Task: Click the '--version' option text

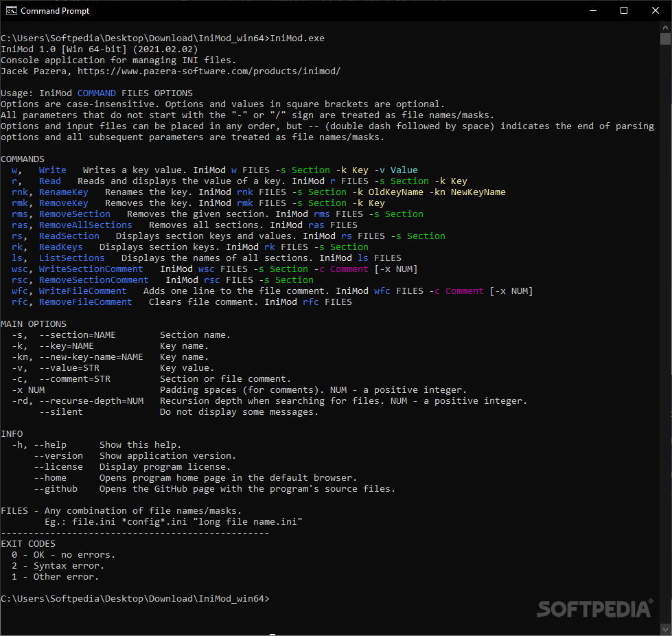Action: (x=58, y=456)
